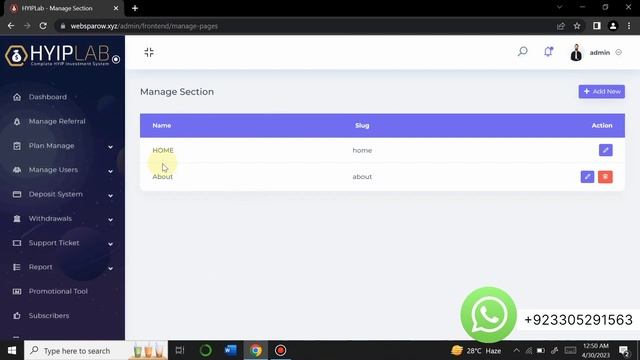Viewport: 640px width, 360px height.
Task: Go back with the browser back arrow
Action: pyautogui.click(x=11, y=26)
